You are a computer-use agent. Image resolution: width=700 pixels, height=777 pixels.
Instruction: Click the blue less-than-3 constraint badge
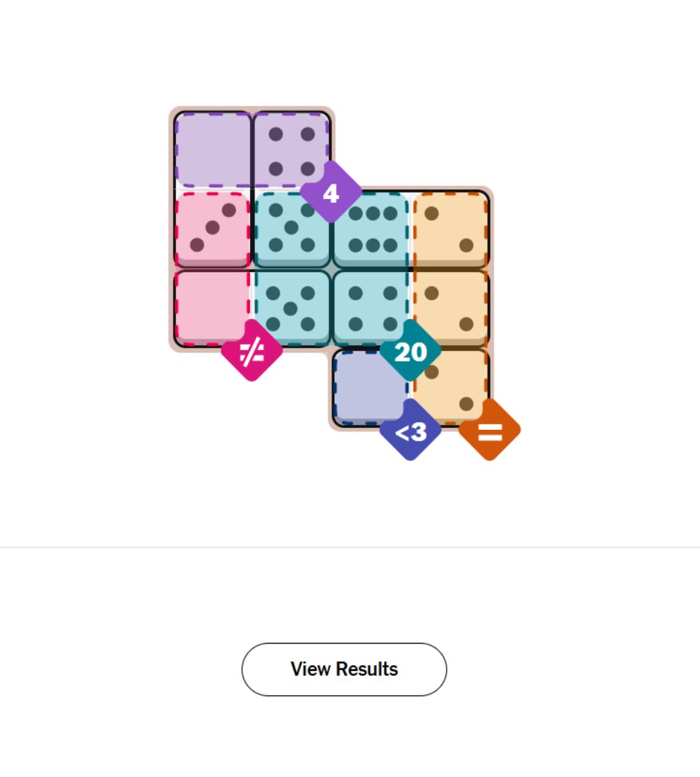click(x=410, y=431)
